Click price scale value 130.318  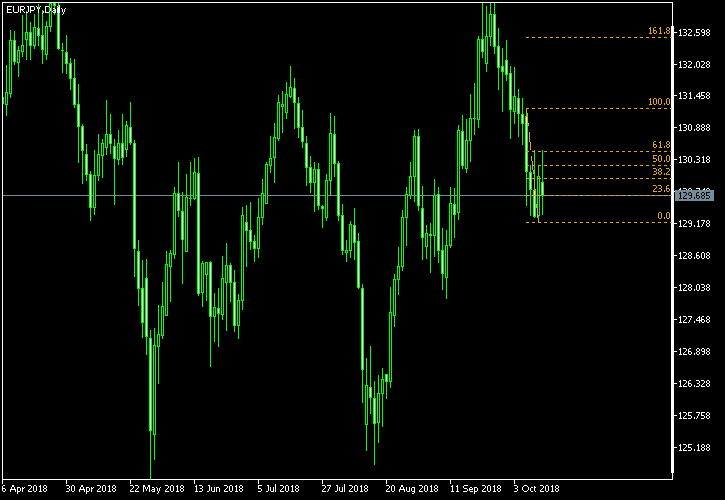694,160
